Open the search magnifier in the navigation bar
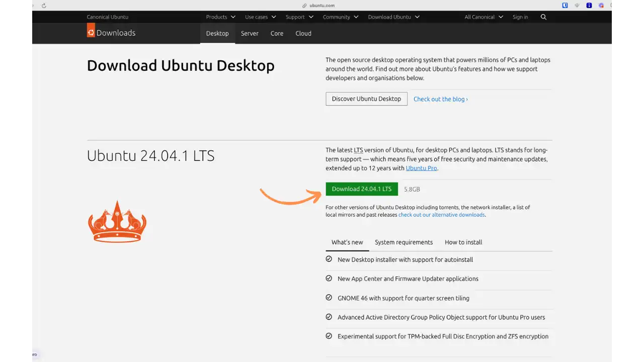 543,17
